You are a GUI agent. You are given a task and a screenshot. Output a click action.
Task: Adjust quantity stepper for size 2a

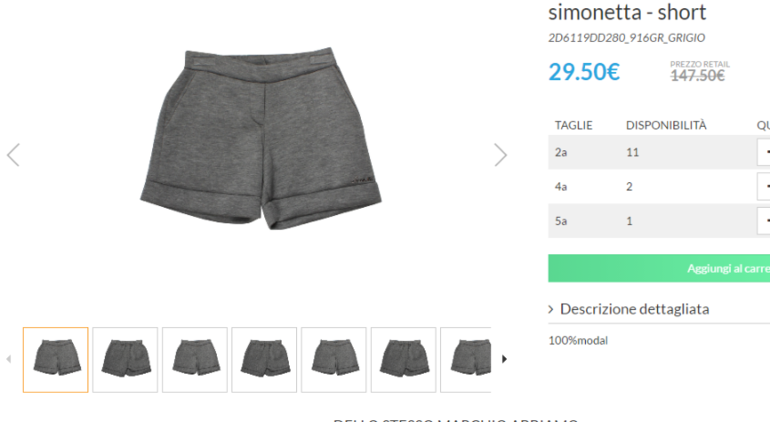pos(764,152)
